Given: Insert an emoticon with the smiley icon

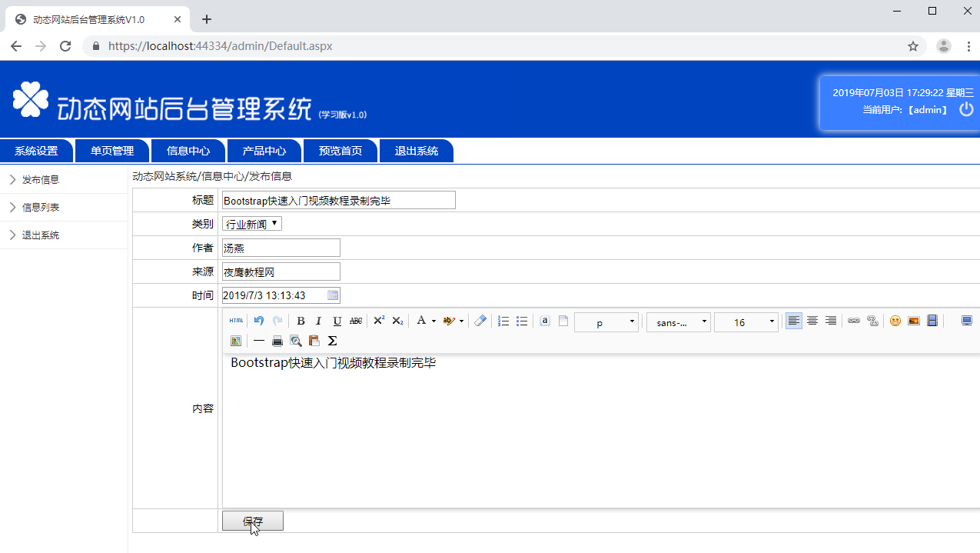Looking at the screenshot, I should 895,321.
